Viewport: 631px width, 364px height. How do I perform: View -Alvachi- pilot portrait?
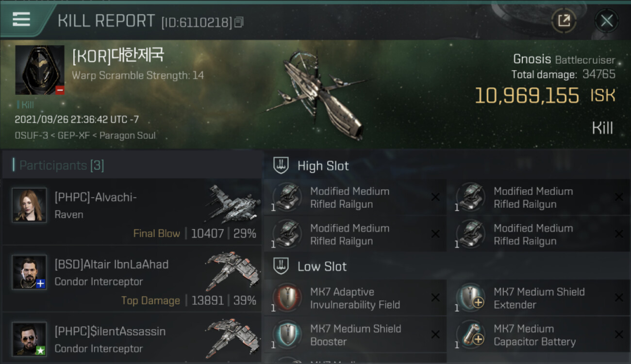click(x=29, y=205)
